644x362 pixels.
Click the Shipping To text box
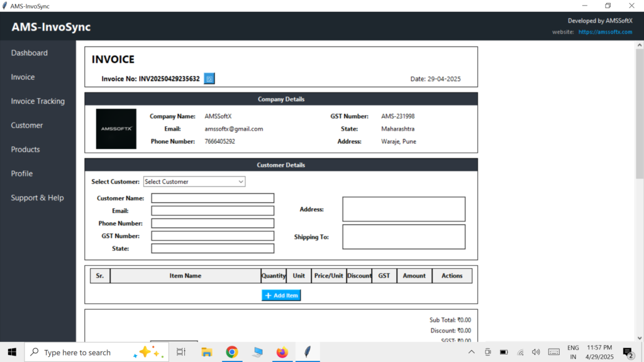(x=404, y=237)
